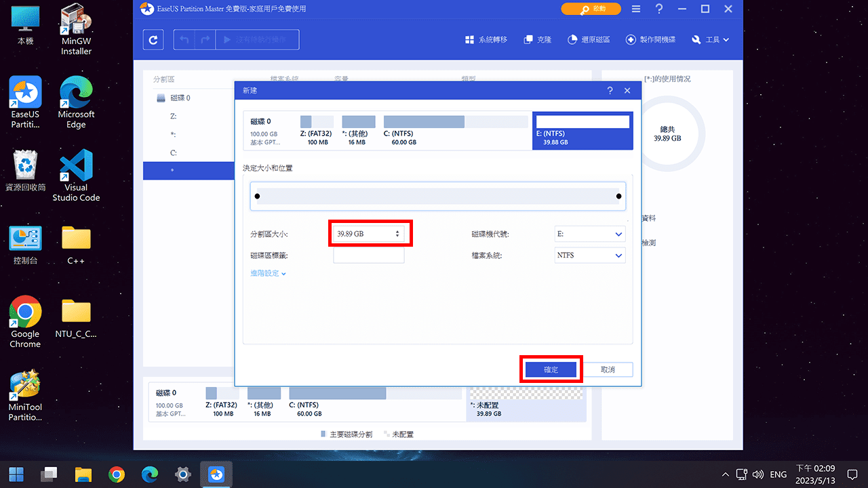868x488 pixels.
Task: Click the refresh disk list icon
Action: (x=153, y=39)
